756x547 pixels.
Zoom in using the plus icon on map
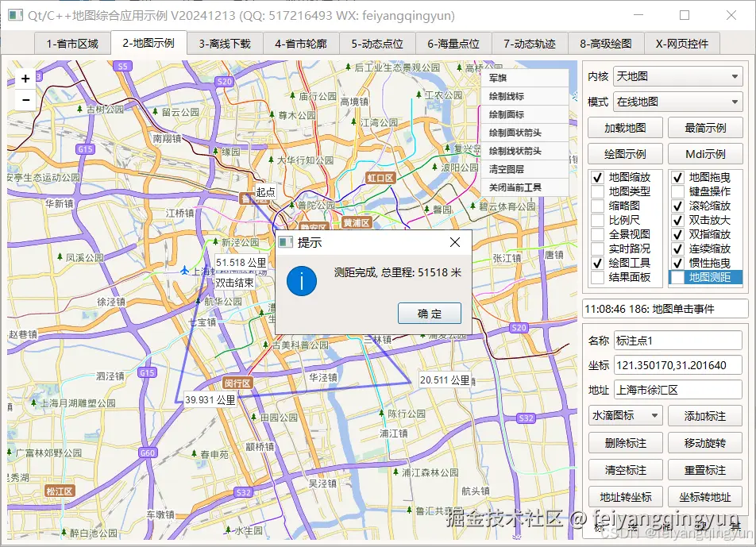click(x=25, y=79)
